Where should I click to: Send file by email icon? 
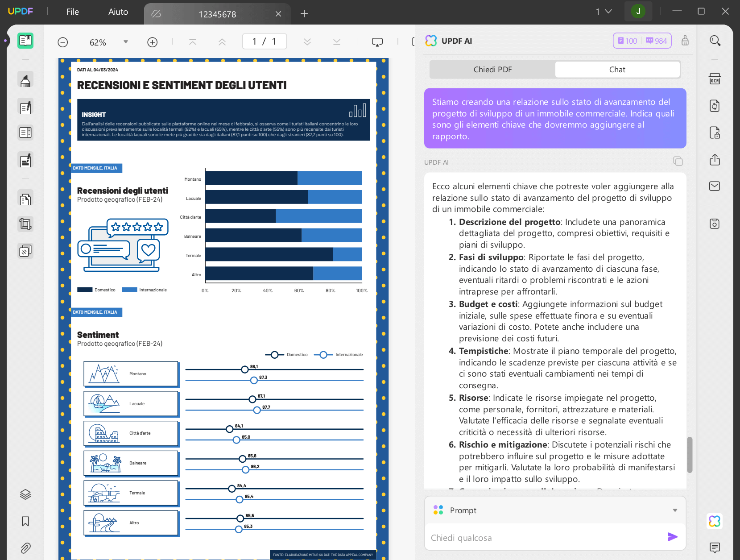pyautogui.click(x=715, y=186)
